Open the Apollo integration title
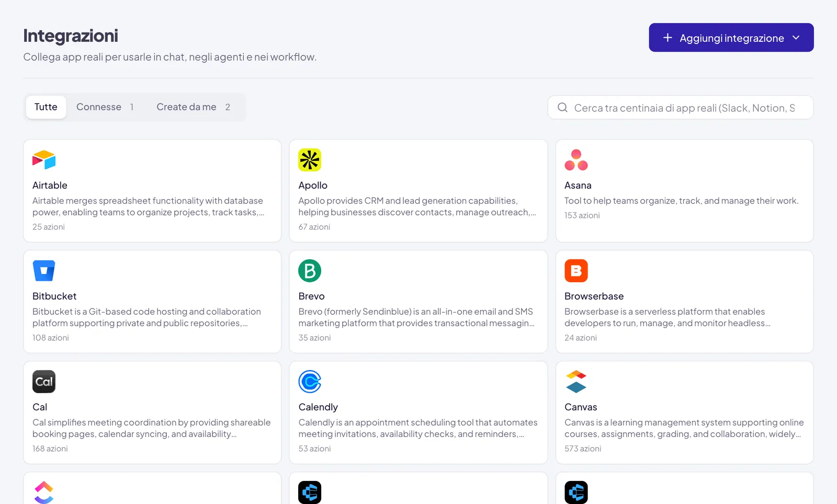Screen dimensions: 837x504 (x=313, y=185)
